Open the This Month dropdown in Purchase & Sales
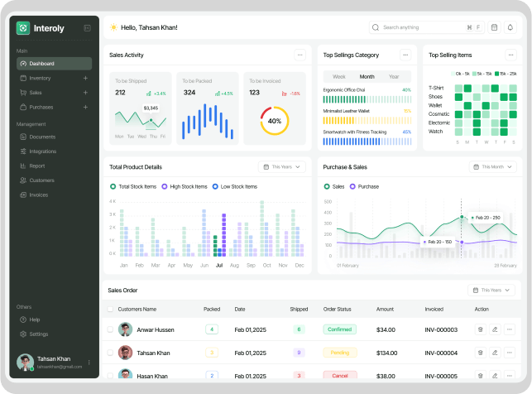Image resolution: width=532 pixels, height=394 pixels. [493, 167]
